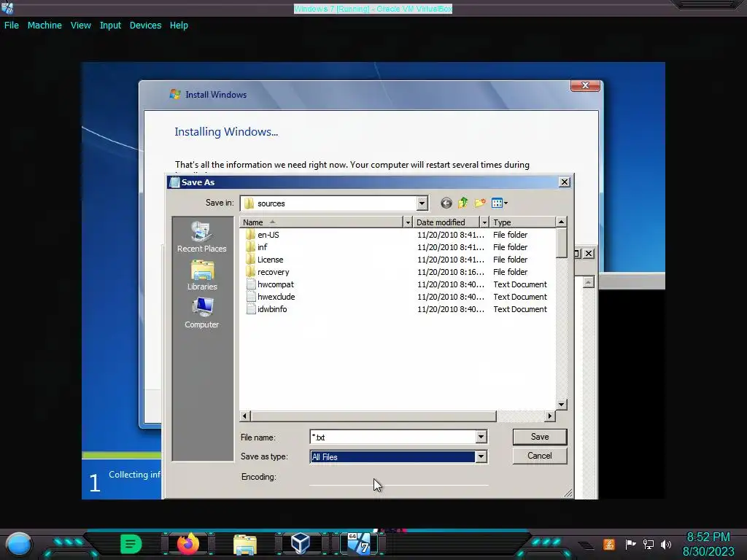Select the hwcompat text document
Image resolution: width=747 pixels, height=560 pixels.
tap(275, 284)
